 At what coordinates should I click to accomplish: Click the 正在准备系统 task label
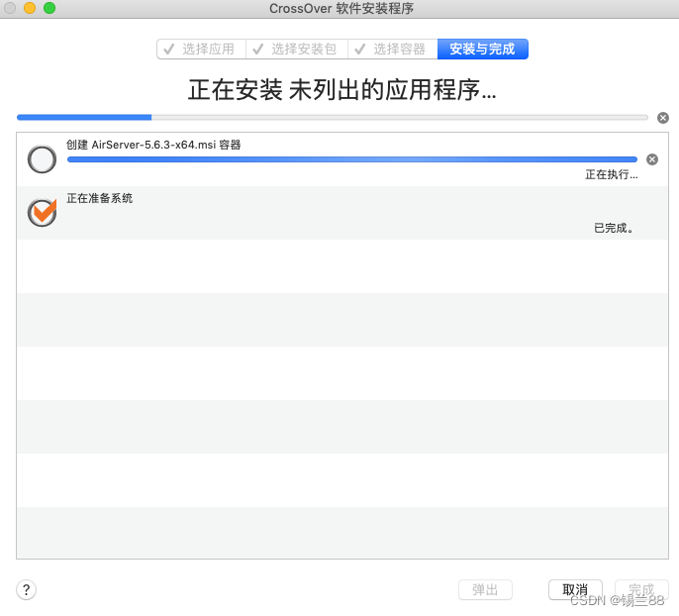(100, 198)
